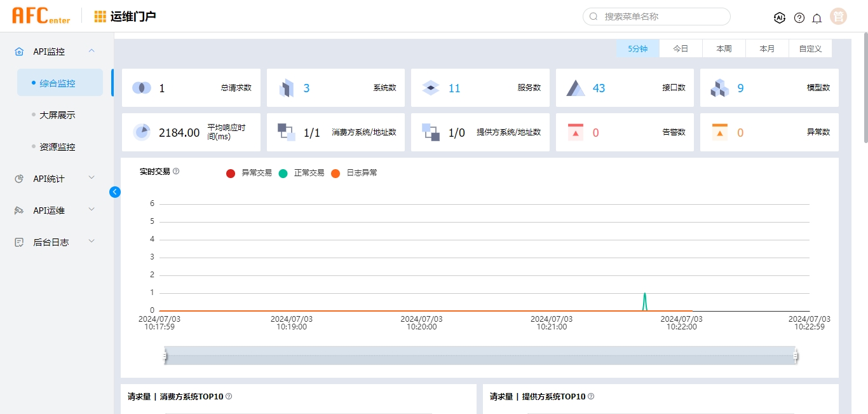
Task: Click the user avatar in top right
Action: (839, 17)
